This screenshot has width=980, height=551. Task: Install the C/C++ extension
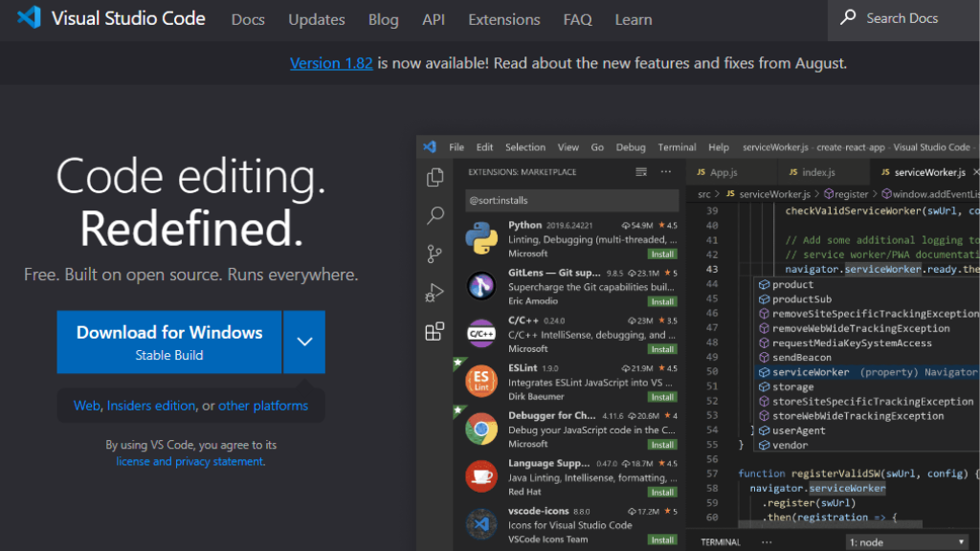tap(662, 349)
